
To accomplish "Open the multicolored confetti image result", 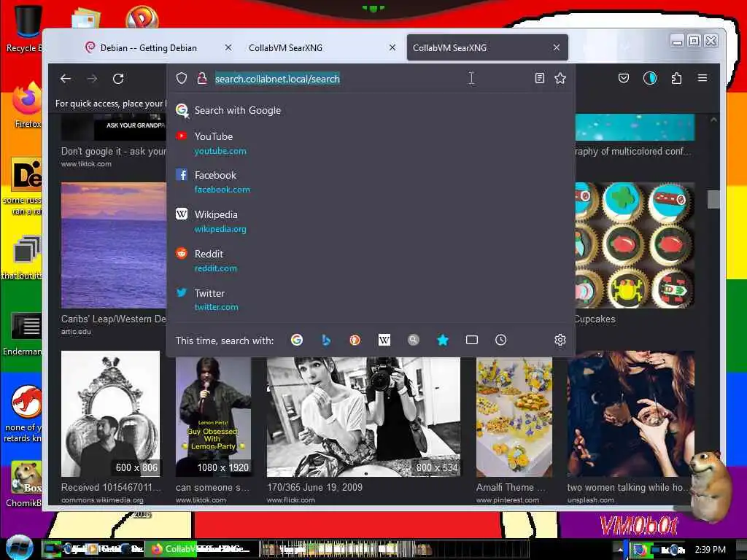I will pyautogui.click(x=635, y=127).
